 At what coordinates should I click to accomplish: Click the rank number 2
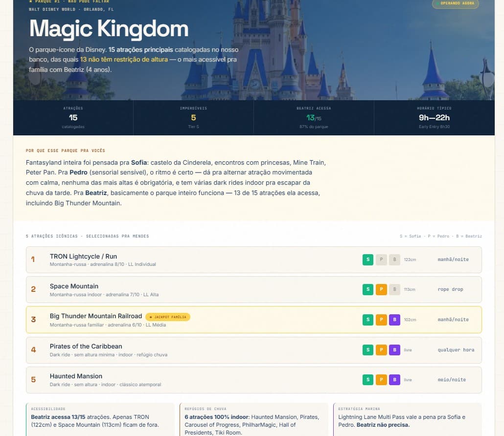click(33, 289)
